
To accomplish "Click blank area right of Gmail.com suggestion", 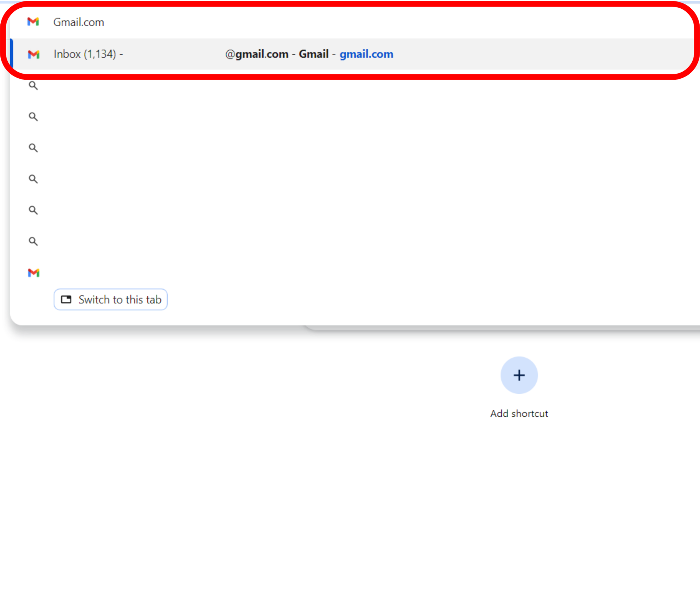I will pos(365,22).
